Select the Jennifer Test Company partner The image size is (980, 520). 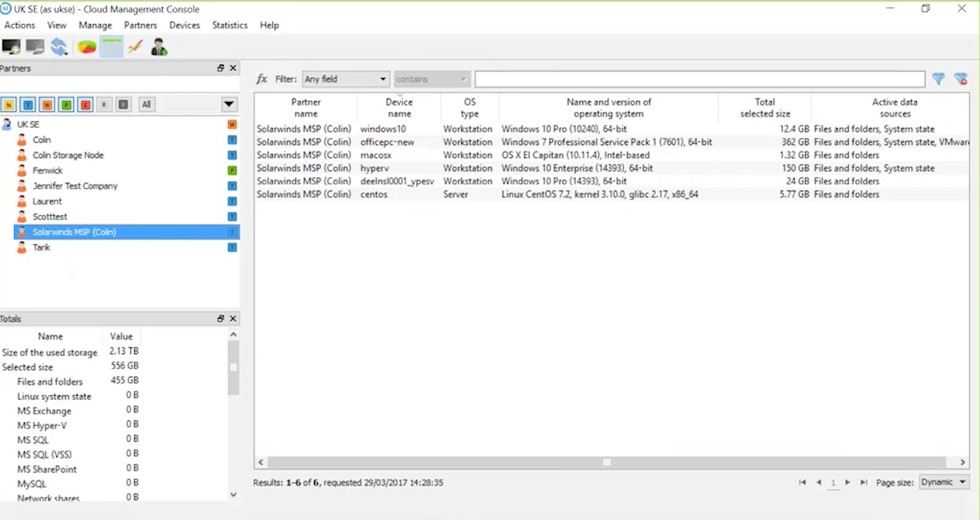click(x=75, y=186)
